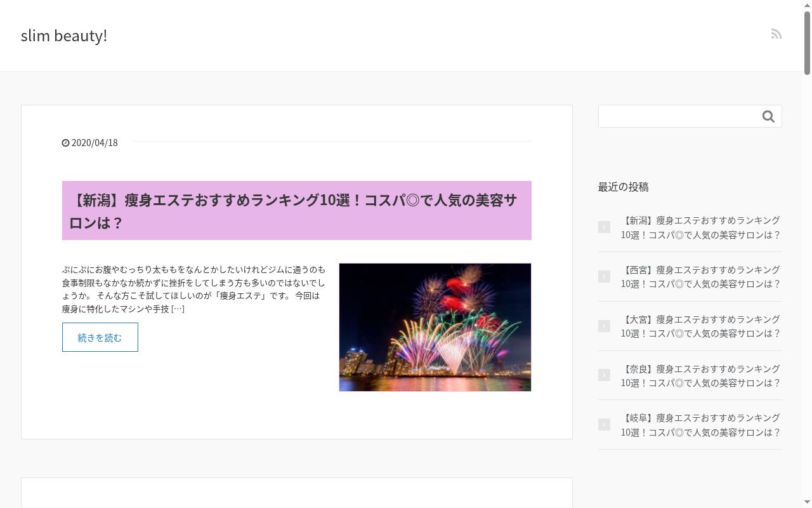The image size is (812, 508).
Task: Click the page vertical scrollbar thumb
Action: pos(807,43)
